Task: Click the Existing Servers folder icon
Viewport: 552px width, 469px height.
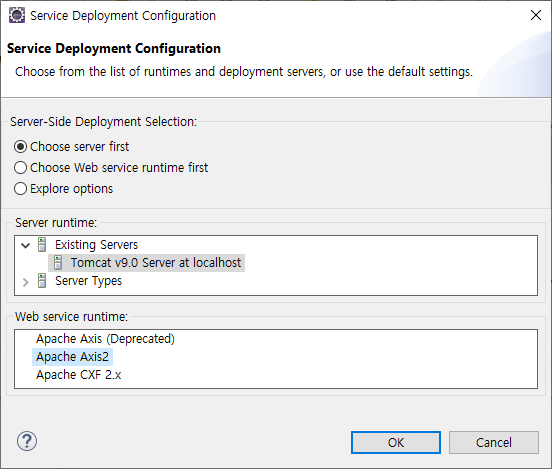Action: click(x=42, y=245)
